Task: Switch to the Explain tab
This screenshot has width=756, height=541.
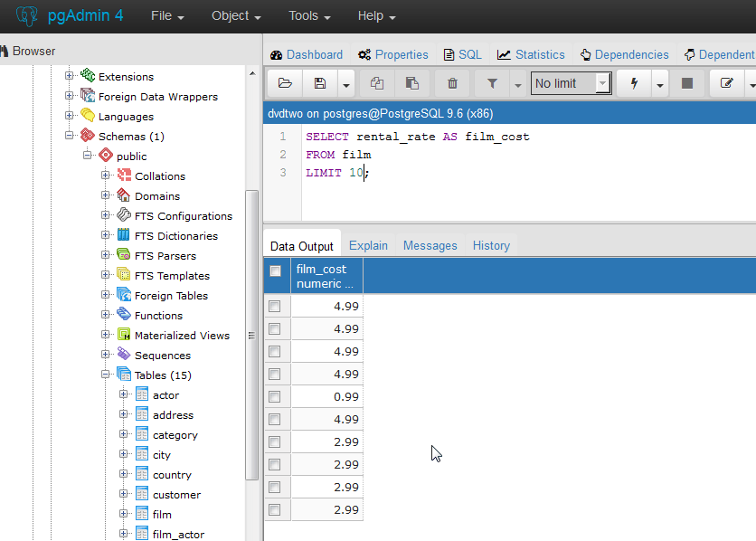Action: (368, 246)
